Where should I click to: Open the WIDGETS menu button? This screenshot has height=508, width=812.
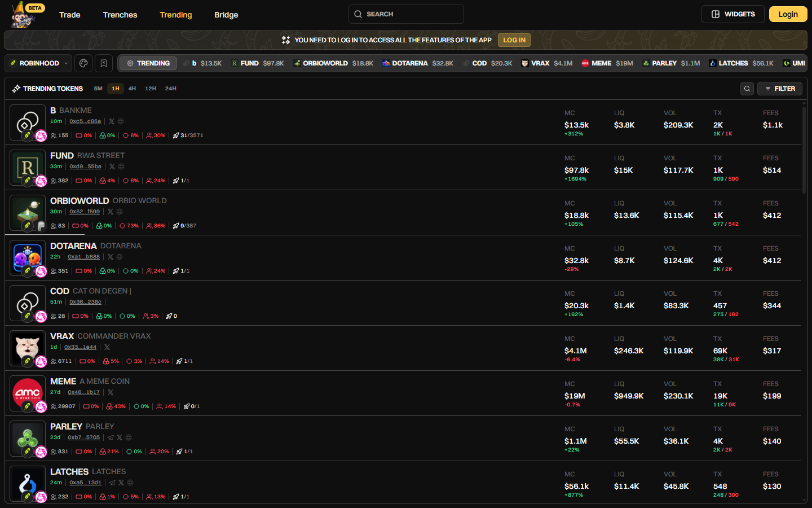coord(732,14)
